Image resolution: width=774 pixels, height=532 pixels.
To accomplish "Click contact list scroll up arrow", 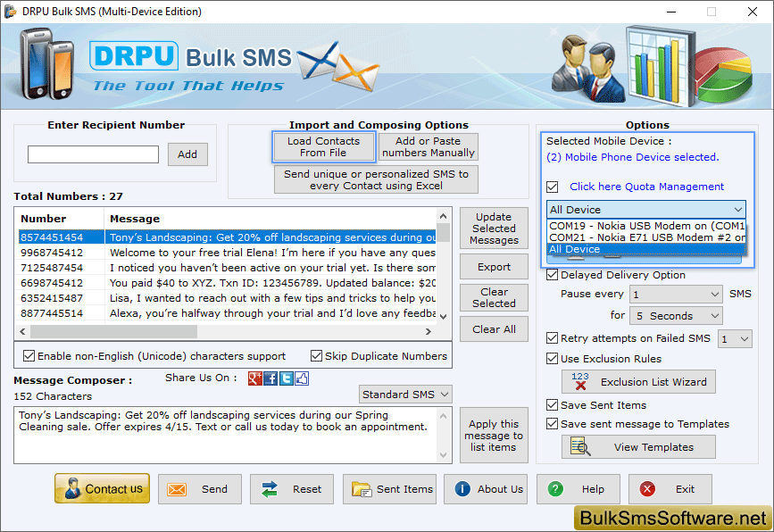I will (444, 216).
